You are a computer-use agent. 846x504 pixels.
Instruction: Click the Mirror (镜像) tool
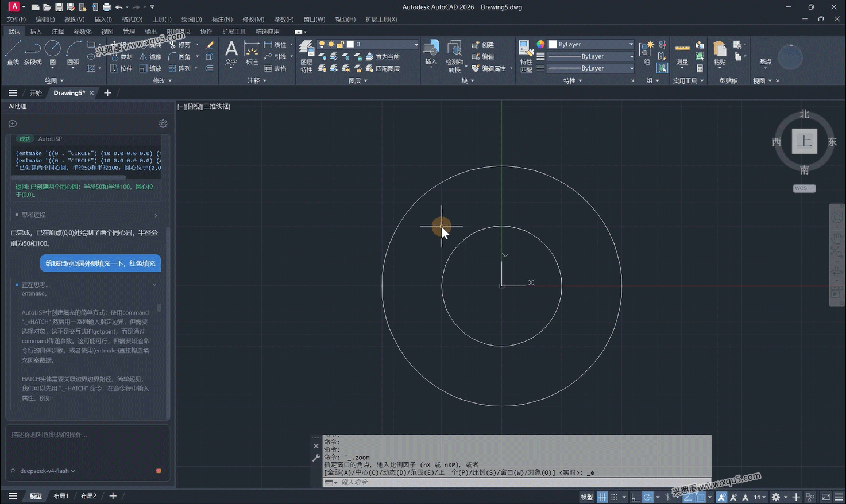click(150, 57)
